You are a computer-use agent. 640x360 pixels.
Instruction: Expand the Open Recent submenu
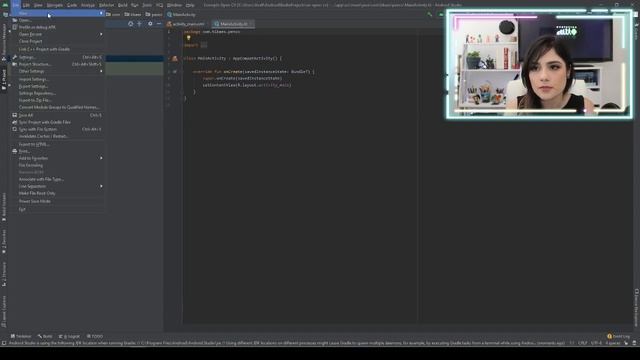click(x=58, y=34)
